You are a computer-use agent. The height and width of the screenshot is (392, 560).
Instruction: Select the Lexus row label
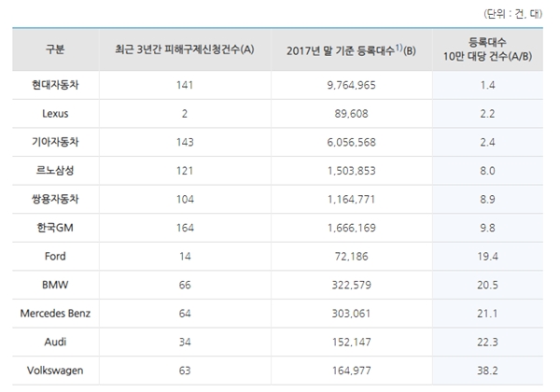coord(55,114)
